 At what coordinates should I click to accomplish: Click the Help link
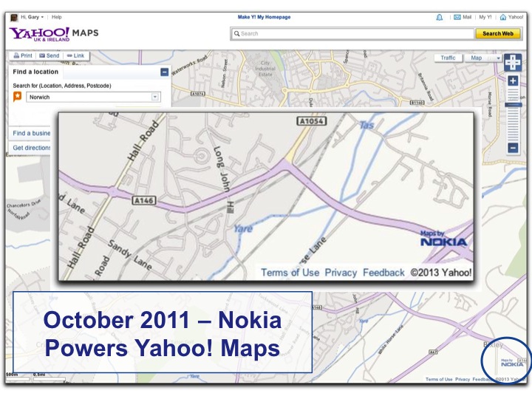(x=57, y=17)
